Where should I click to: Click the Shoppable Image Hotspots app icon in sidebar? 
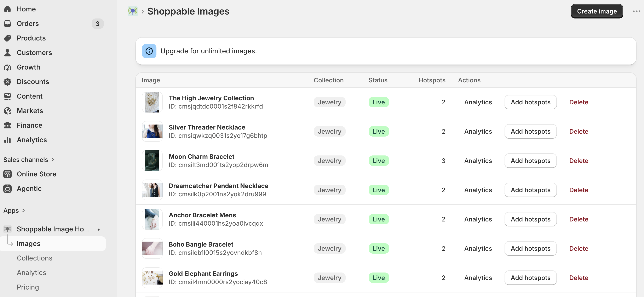point(7,229)
